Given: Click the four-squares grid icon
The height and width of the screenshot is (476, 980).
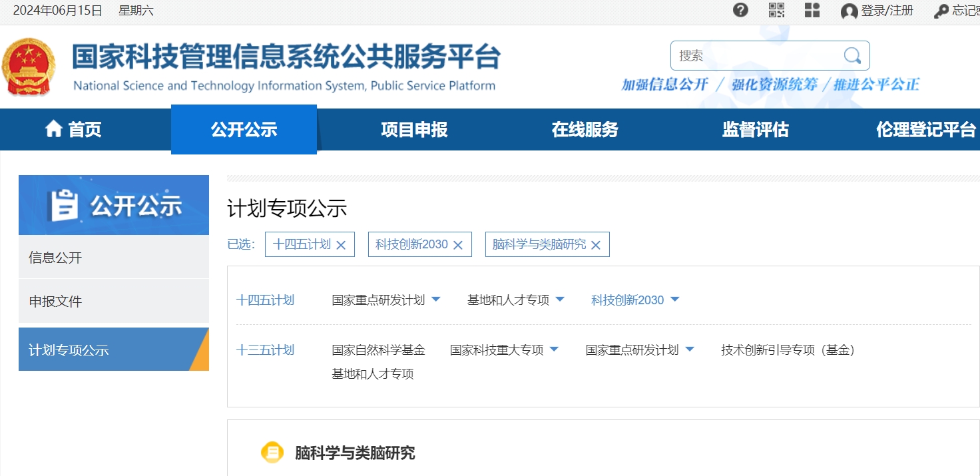Looking at the screenshot, I should [812, 10].
